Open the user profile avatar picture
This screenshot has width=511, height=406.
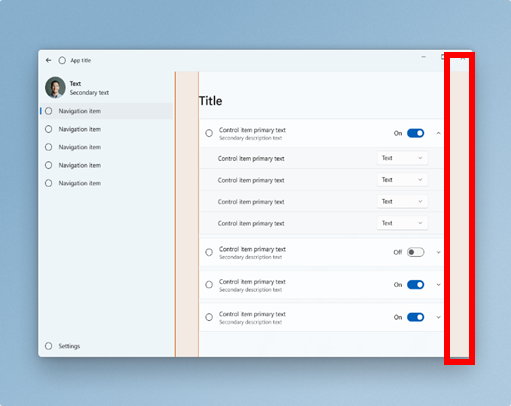click(55, 87)
